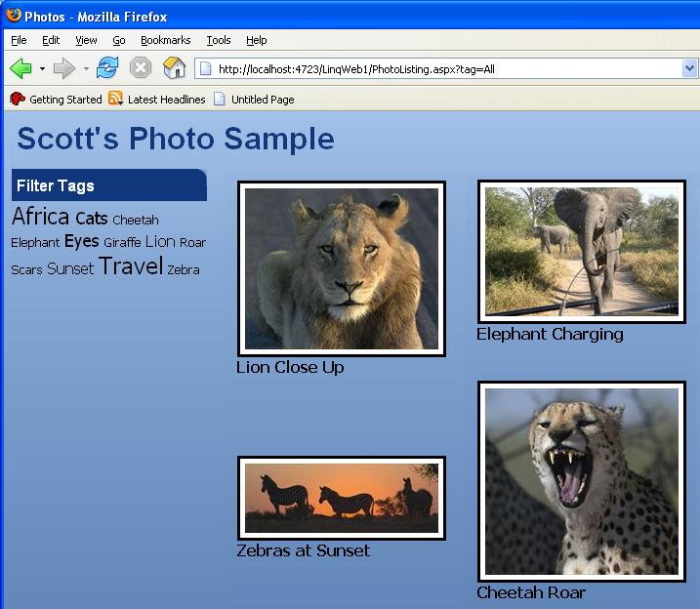Filter photos by the Africa tag
Viewport: 700px width, 609px height.
[40, 217]
